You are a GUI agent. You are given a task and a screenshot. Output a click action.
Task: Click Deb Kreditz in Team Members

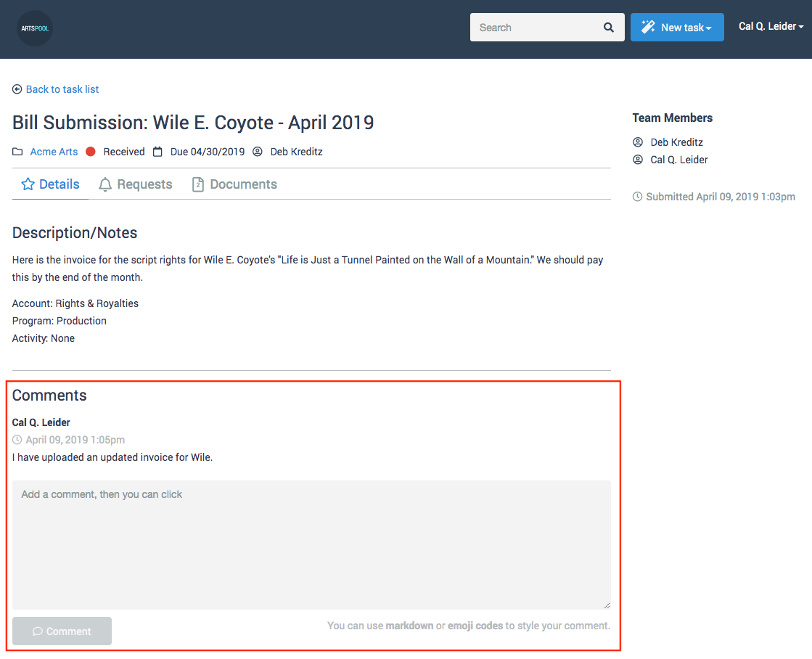tap(676, 142)
